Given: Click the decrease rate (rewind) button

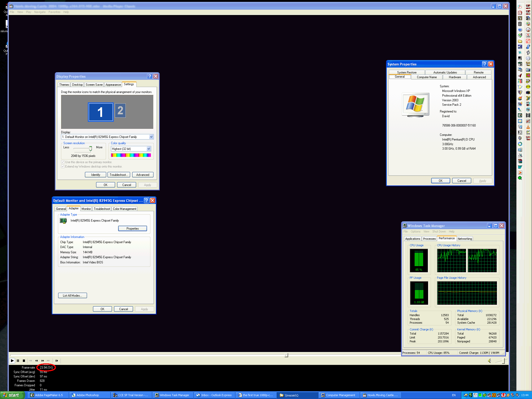Looking at the screenshot, I should coord(37,361).
